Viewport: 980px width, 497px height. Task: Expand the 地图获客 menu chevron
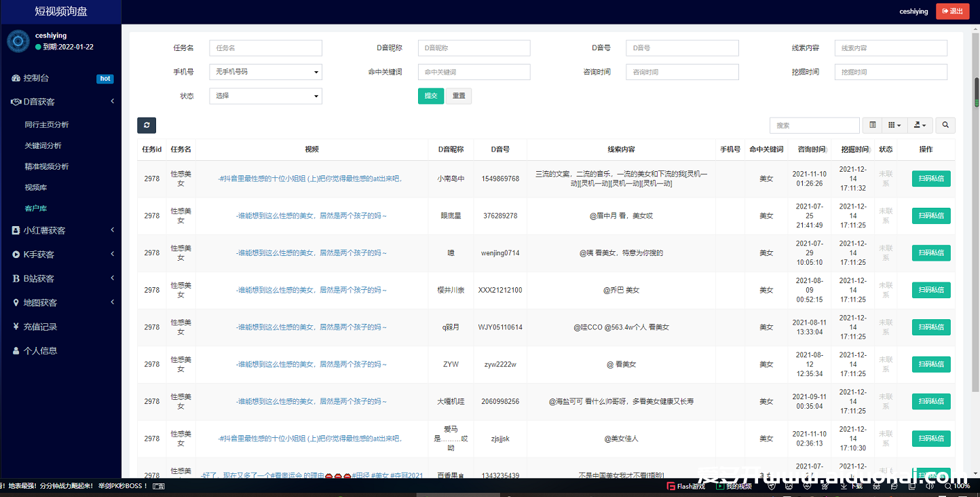pos(112,303)
